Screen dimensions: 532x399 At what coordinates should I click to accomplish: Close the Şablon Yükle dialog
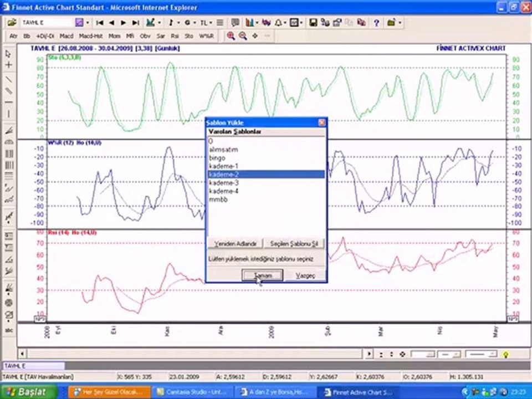(321, 122)
